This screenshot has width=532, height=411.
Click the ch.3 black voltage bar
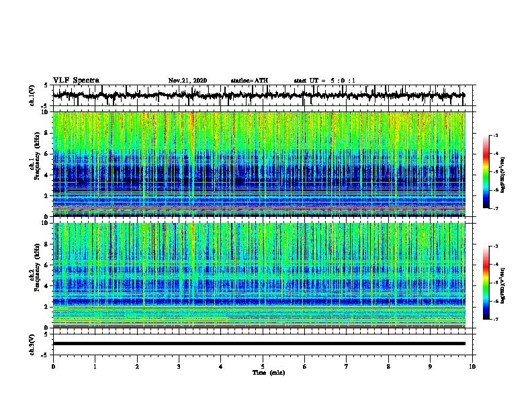259,344
